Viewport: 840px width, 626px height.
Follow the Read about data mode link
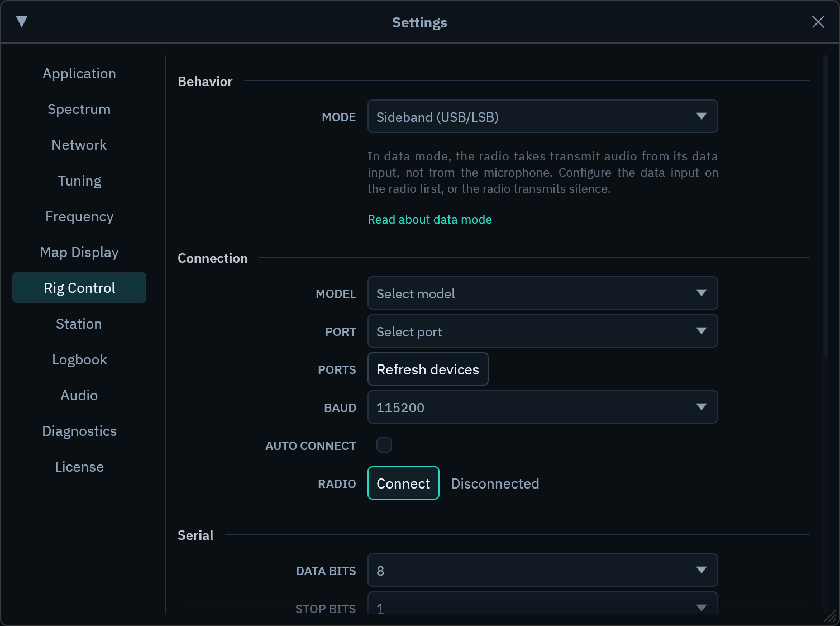click(429, 220)
